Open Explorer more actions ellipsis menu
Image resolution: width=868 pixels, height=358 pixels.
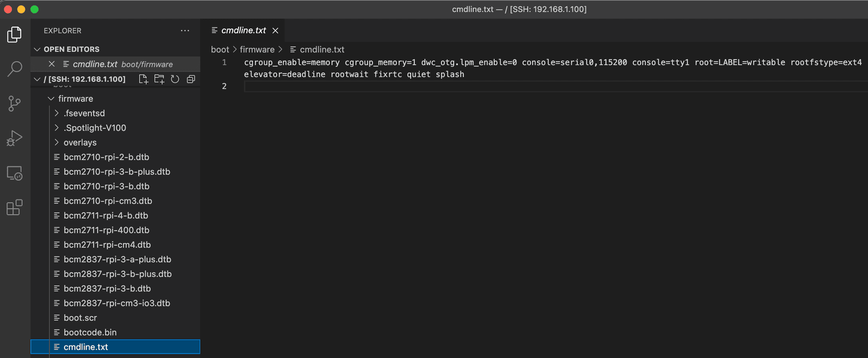(185, 31)
